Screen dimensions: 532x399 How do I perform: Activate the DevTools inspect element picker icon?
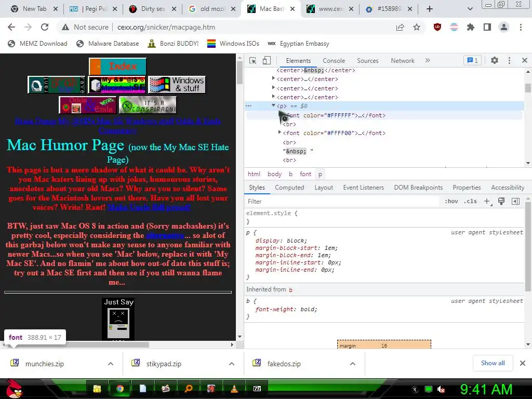point(253,60)
